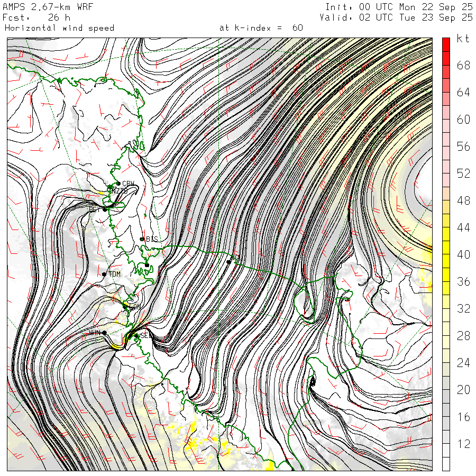Click the CPW station marker dot
The width and height of the screenshot is (476, 476).
point(117,184)
